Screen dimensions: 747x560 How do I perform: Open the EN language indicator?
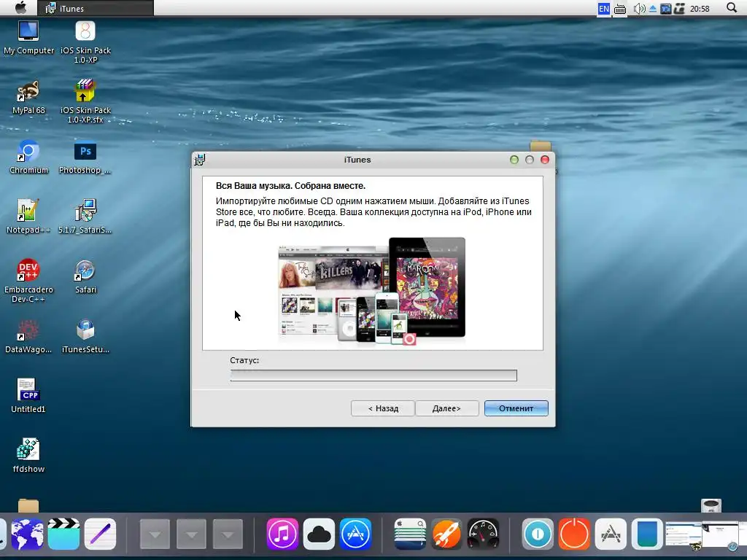click(x=604, y=9)
